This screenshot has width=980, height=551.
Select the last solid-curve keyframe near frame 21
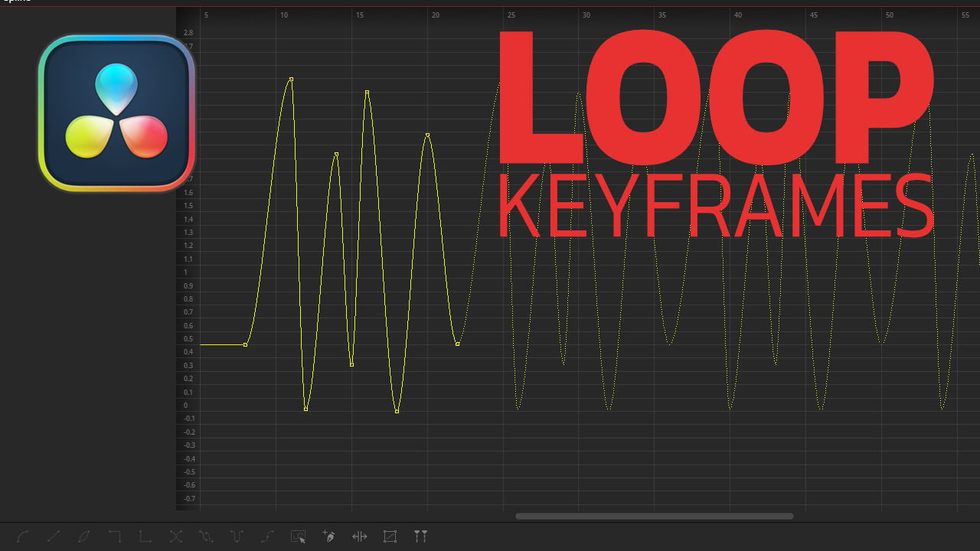457,344
